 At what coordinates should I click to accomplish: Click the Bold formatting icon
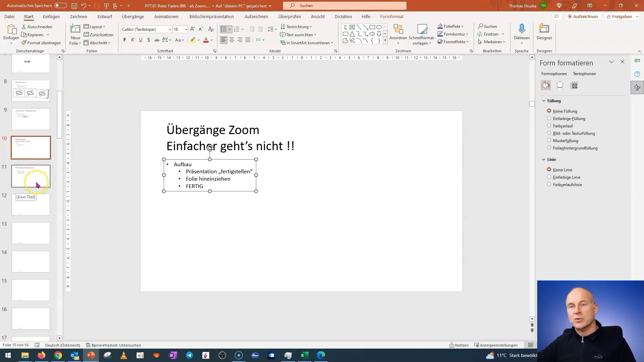point(124,40)
